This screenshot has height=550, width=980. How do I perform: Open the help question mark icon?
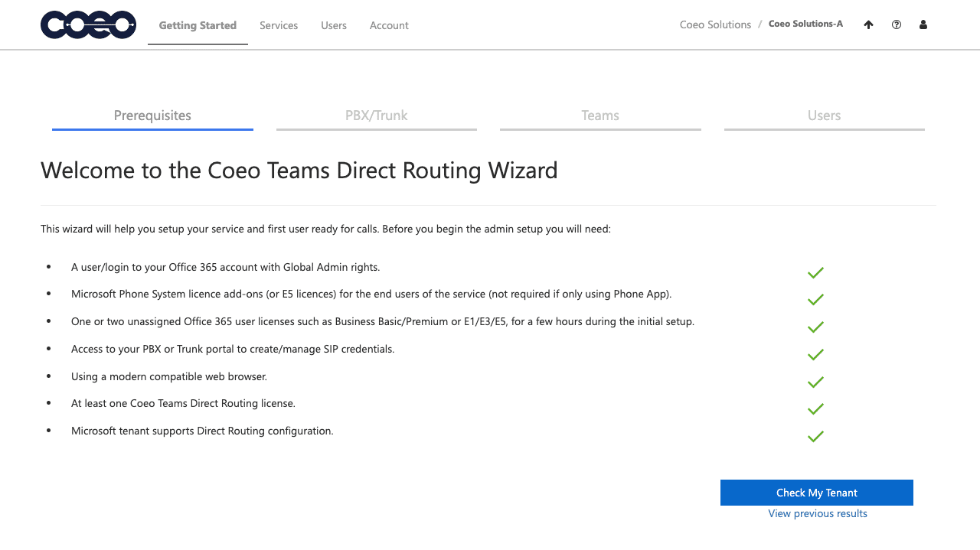(897, 24)
